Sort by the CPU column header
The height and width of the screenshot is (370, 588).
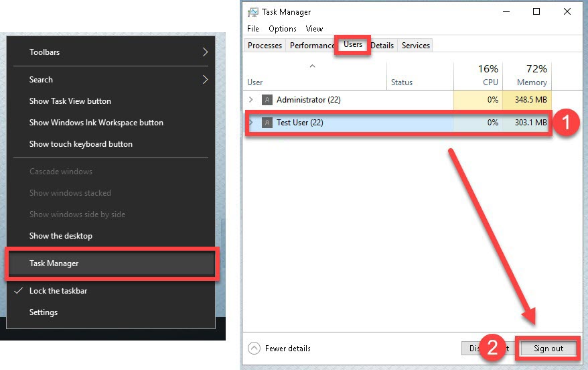pos(490,75)
